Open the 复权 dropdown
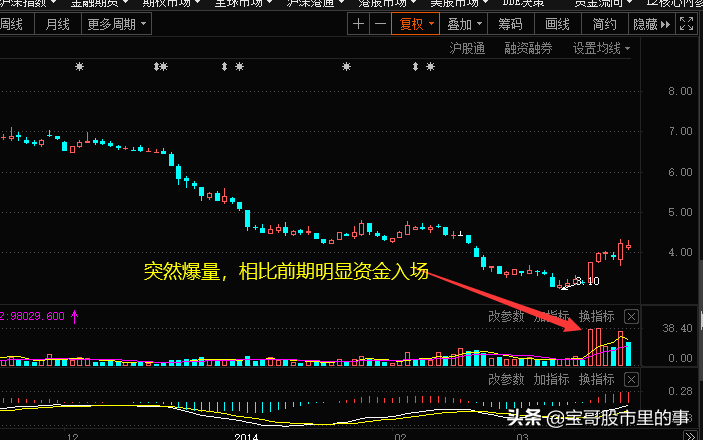This screenshot has height=440, width=703. (x=416, y=24)
